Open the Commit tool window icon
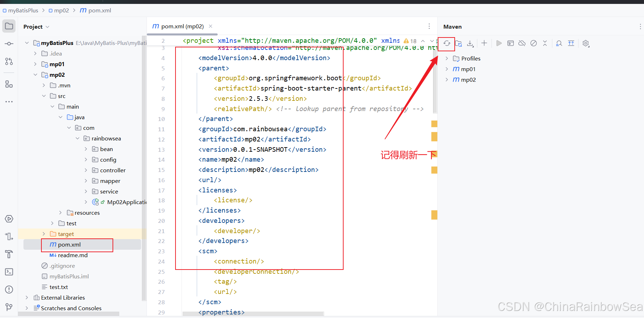Viewport: 644px width, 318px height. (9, 44)
